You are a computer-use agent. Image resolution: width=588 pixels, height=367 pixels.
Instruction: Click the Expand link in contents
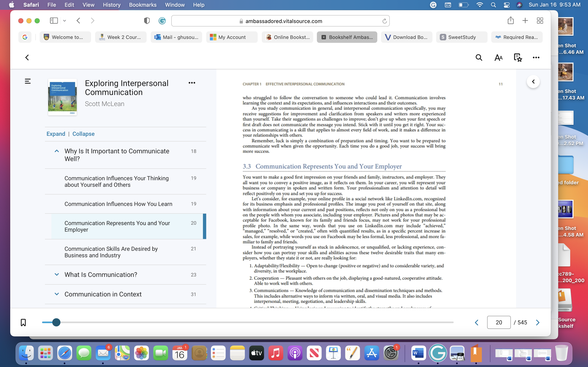tap(56, 134)
